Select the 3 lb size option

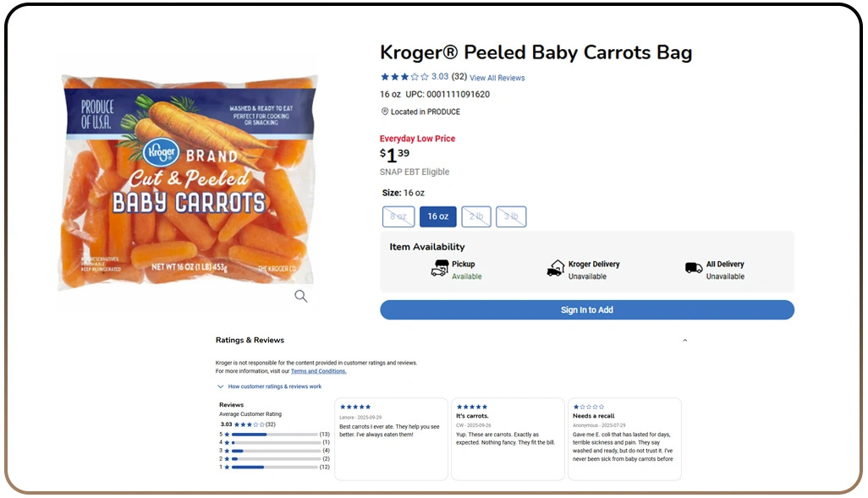click(x=511, y=216)
